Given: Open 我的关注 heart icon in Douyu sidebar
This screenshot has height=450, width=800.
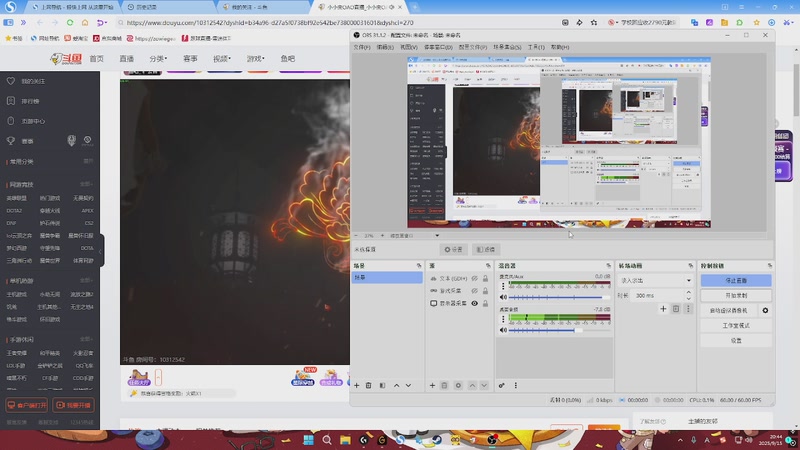Looking at the screenshot, I should [x=11, y=81].
